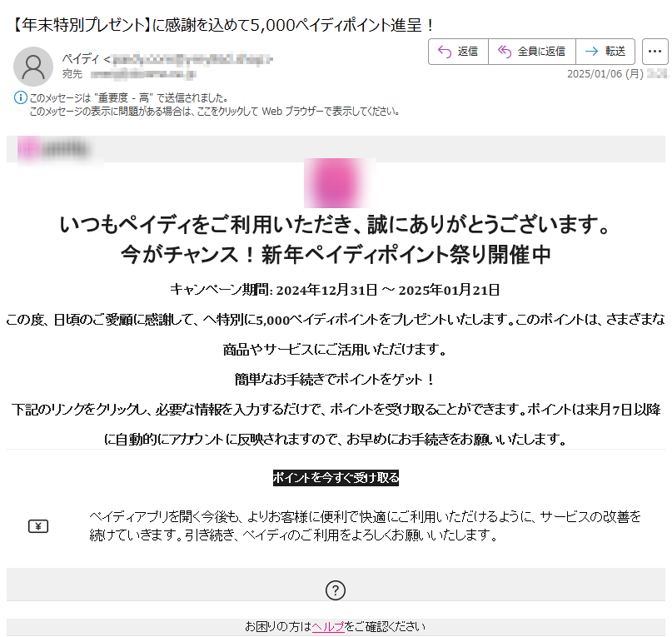Click ポイントを今すぐ受け取る link
The width and height of the screenshot is (672, 637).
pos(336,477)
